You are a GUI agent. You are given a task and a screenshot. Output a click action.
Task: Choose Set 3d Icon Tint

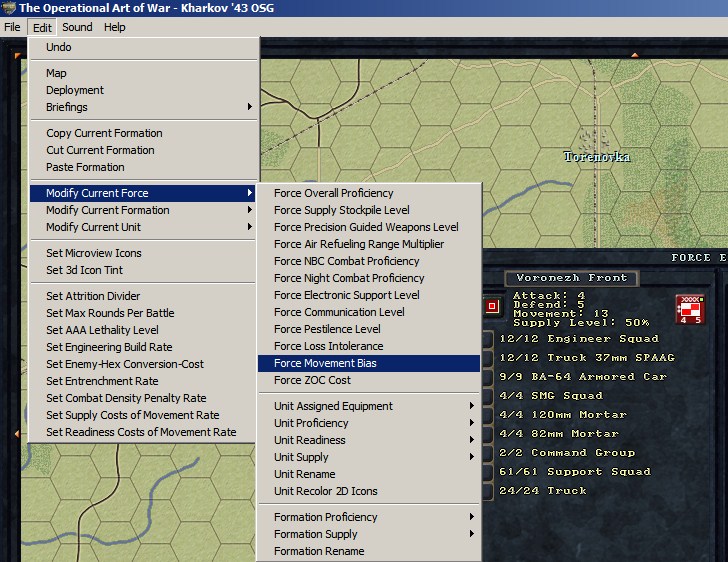tap(143, 270)
